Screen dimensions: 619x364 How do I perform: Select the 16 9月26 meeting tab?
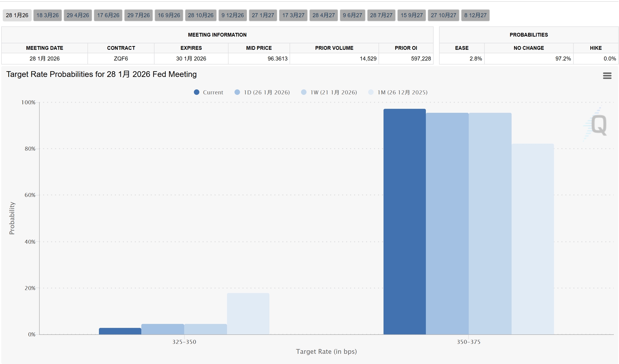click(169, 15)
